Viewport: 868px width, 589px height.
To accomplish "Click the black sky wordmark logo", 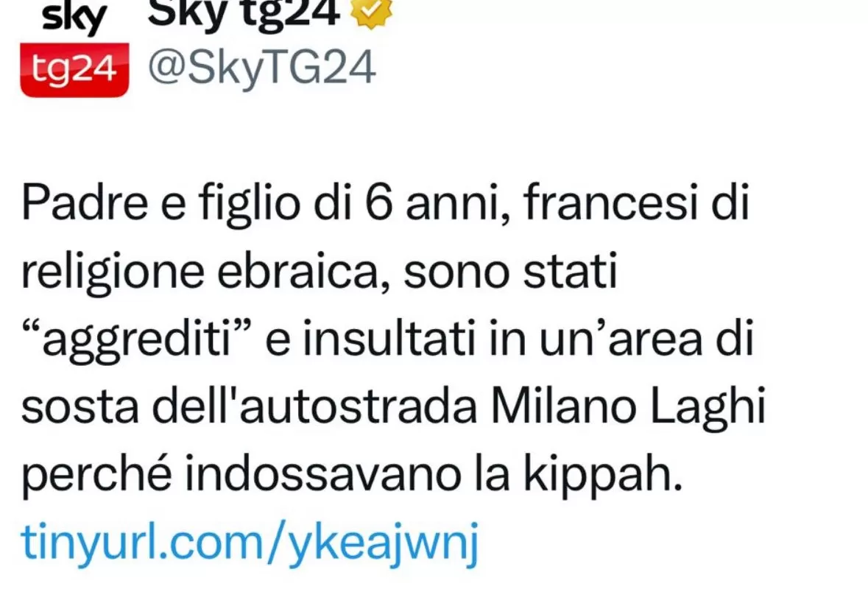I will pos(74,18).
